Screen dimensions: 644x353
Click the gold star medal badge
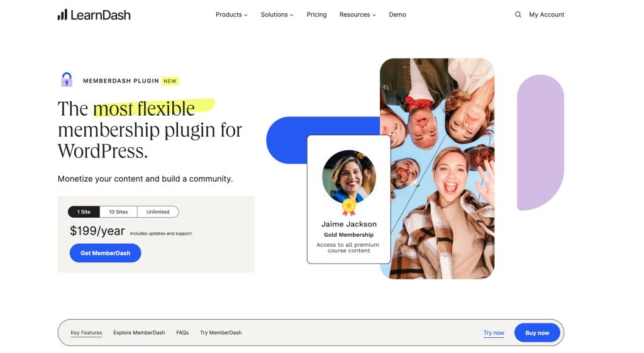(348, 207)
